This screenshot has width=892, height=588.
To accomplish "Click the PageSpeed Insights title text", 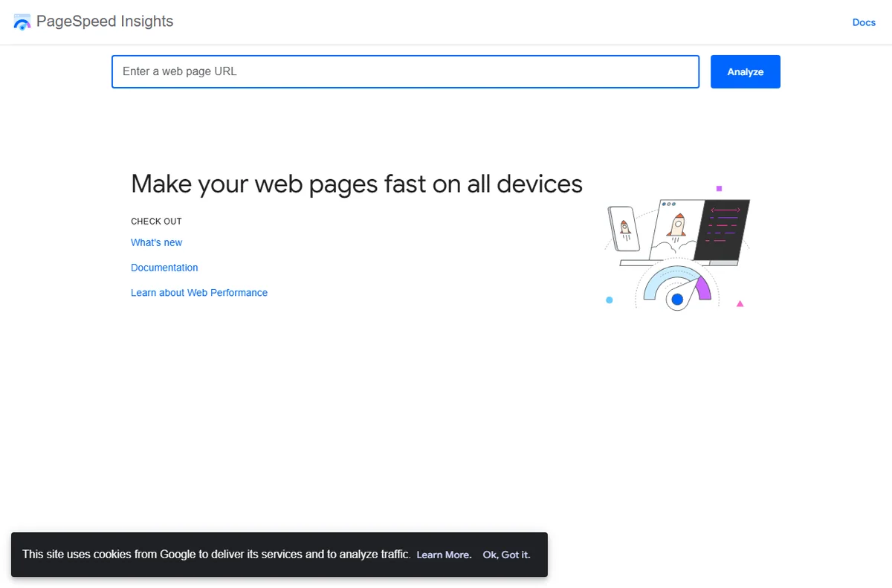I will click(105, 22).
